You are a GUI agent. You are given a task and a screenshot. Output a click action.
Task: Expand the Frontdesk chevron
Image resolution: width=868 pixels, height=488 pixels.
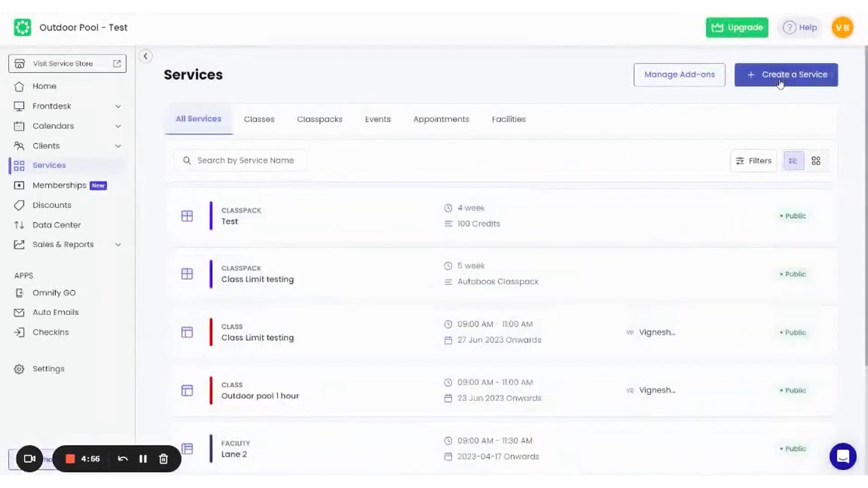118,106
